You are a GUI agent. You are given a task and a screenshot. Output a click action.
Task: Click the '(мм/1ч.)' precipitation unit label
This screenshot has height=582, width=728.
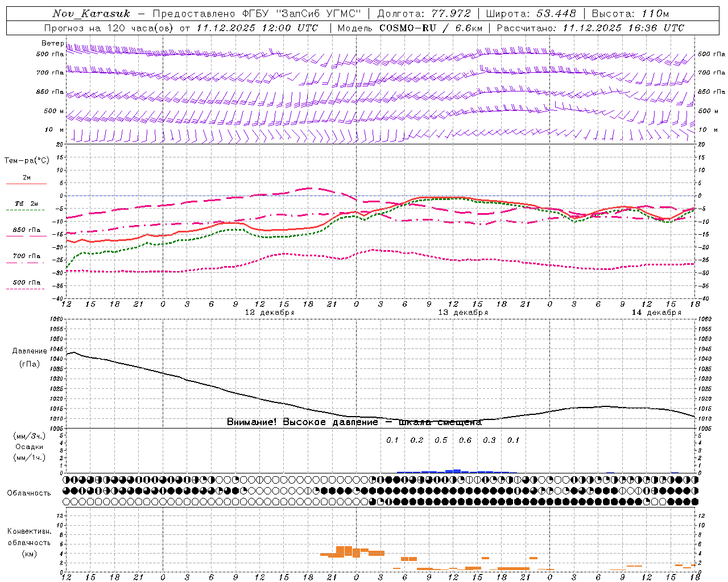(29, 458)
